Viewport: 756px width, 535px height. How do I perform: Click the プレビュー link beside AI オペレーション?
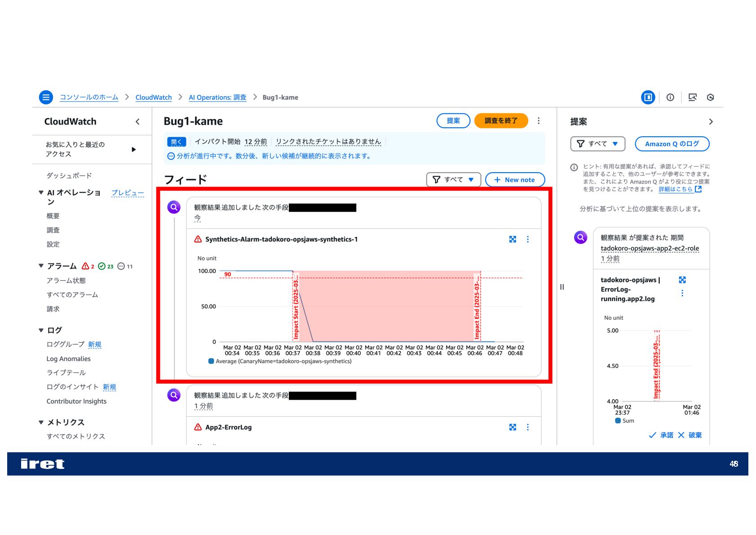(x=128, y=192)
